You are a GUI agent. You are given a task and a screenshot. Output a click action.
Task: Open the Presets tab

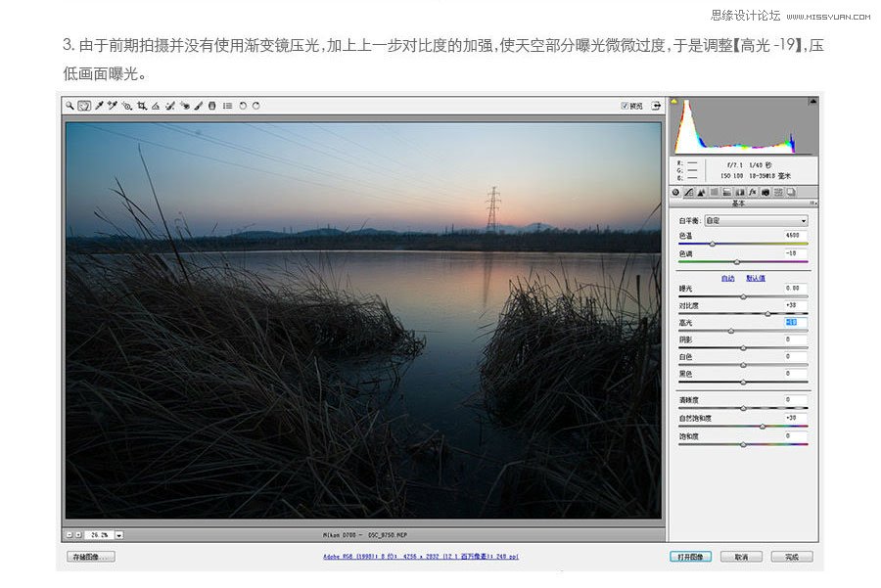778,192
